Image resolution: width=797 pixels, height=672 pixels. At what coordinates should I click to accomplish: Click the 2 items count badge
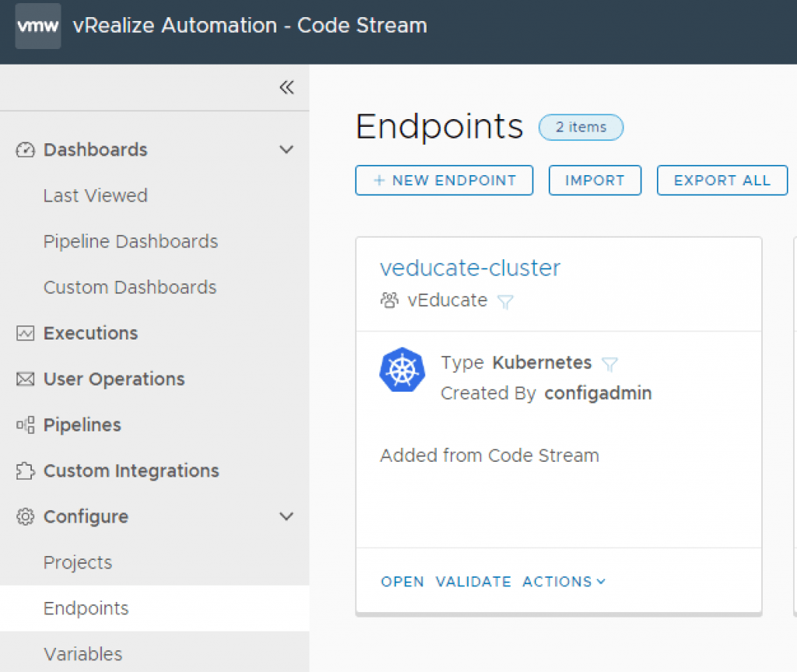[x=581, y=127]
